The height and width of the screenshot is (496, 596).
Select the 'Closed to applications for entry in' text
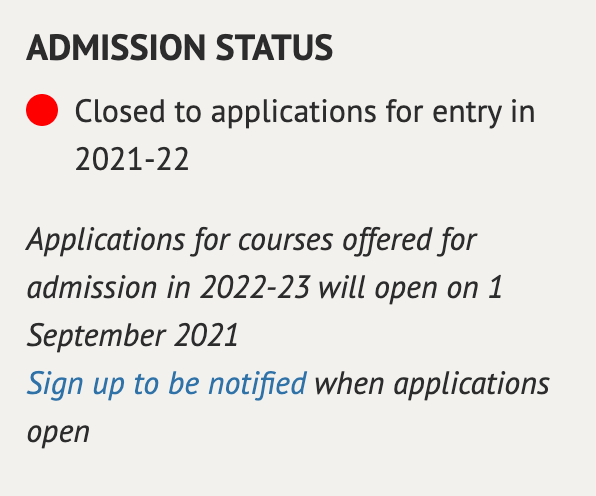305,113
